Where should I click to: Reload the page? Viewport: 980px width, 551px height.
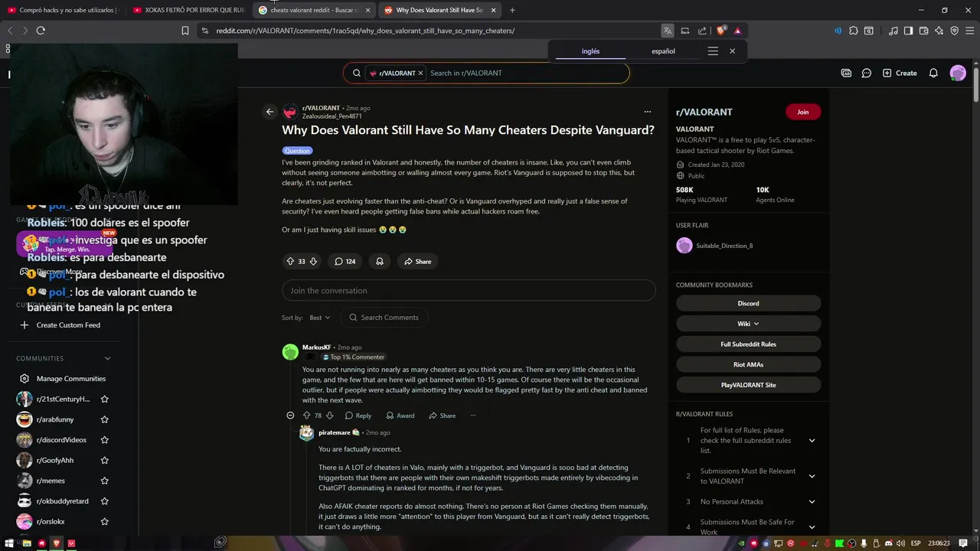(41, 31)
